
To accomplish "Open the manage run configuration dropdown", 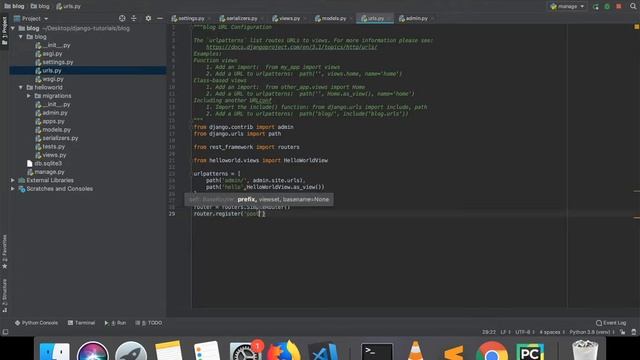I will coord(567,7).
